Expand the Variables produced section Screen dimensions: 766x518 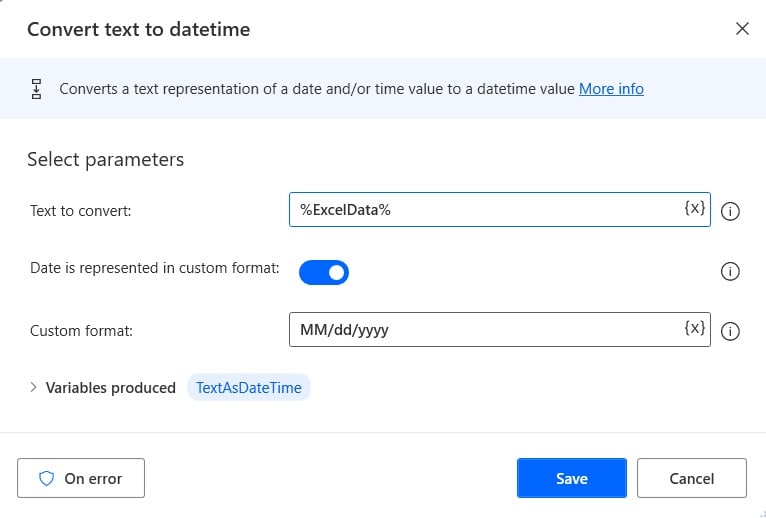click(33, 388)
